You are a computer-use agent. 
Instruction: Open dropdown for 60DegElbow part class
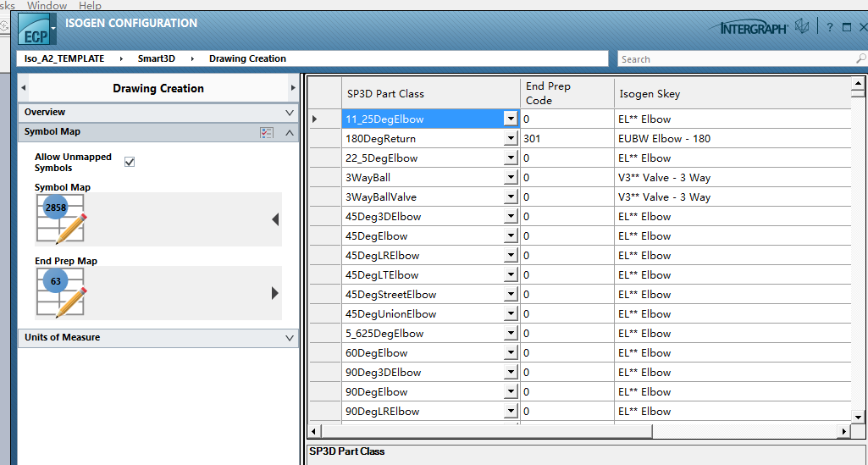click(511, 353)
